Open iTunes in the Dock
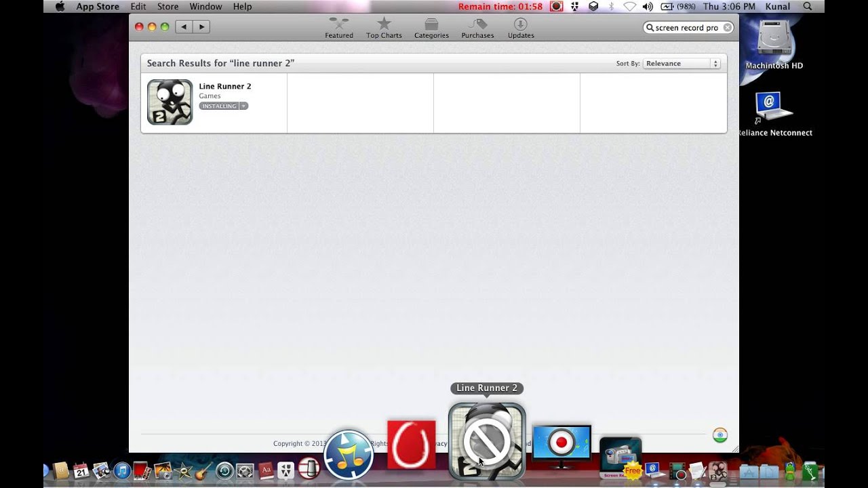The image size is (868, 488). tap(122, 470)
